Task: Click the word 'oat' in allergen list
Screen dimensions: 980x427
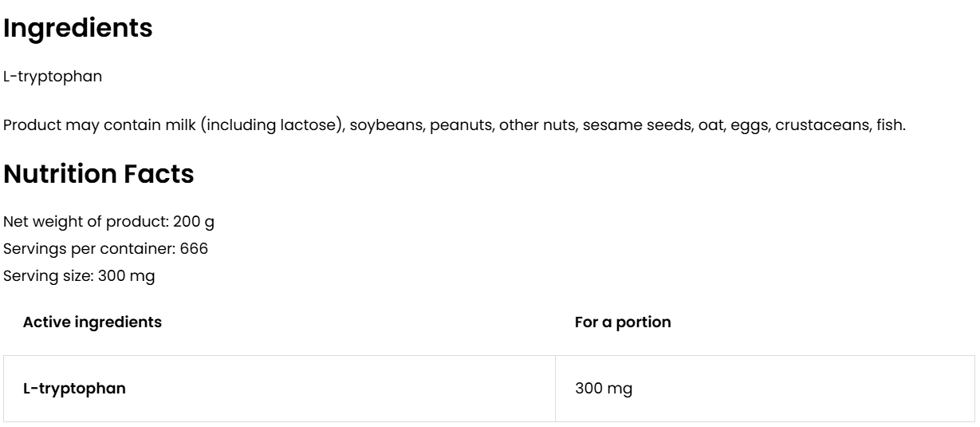Action: click(671, 126)
